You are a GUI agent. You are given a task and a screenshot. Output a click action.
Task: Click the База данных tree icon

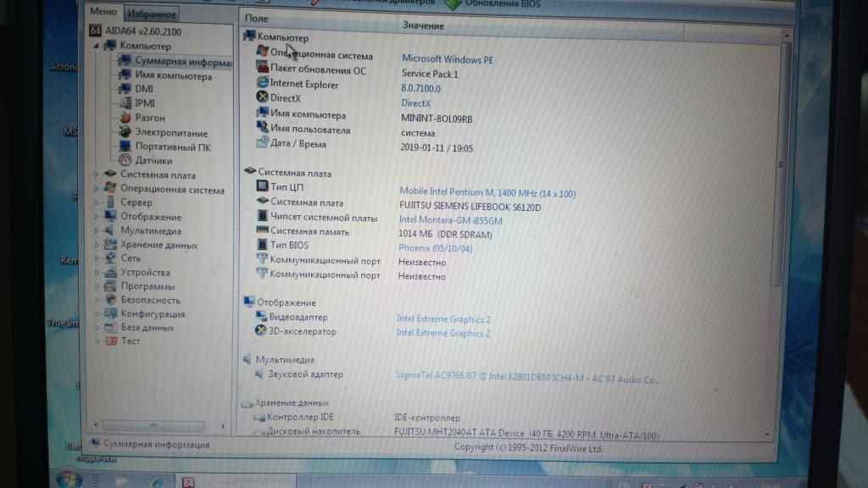111,328
